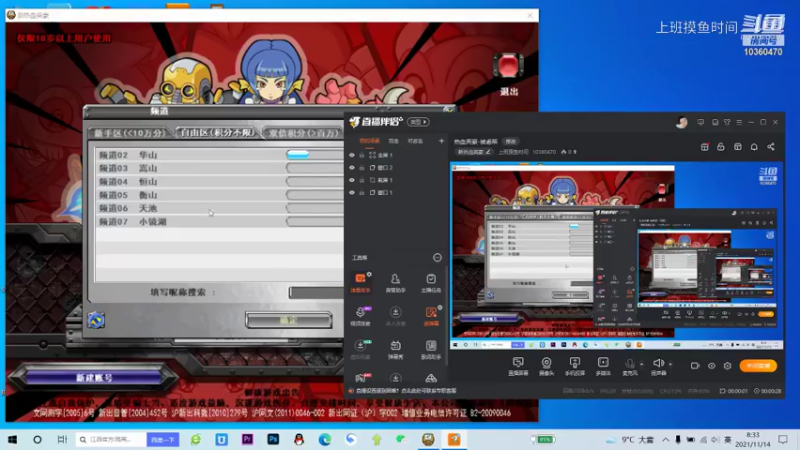
Task: Hide the 窗口 1 source
Action: 352,192
